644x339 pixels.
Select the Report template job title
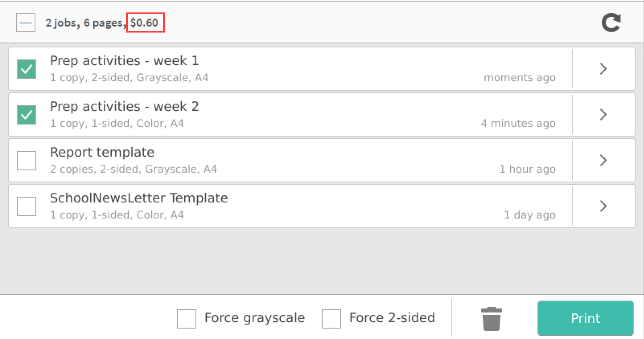tap(102, 152)
